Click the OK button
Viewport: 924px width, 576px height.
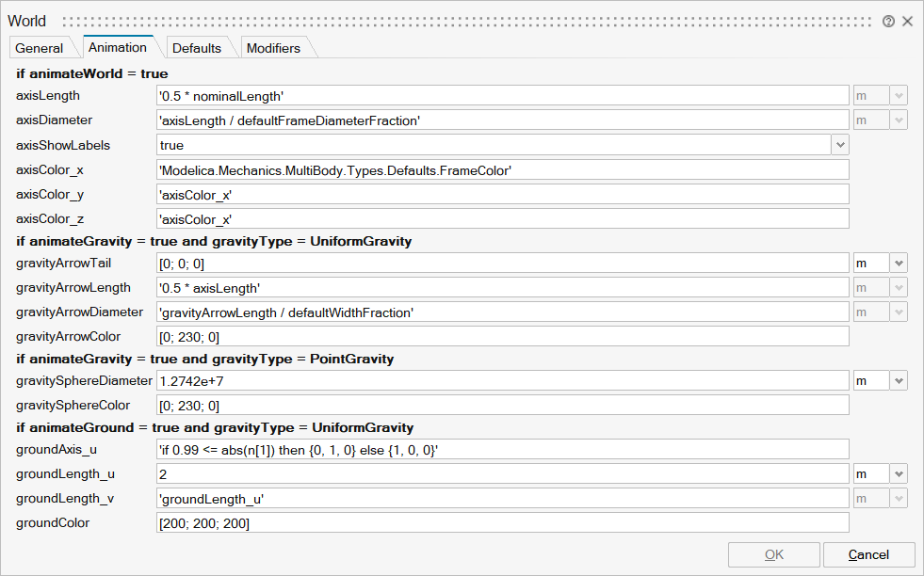tap(773, 554)
